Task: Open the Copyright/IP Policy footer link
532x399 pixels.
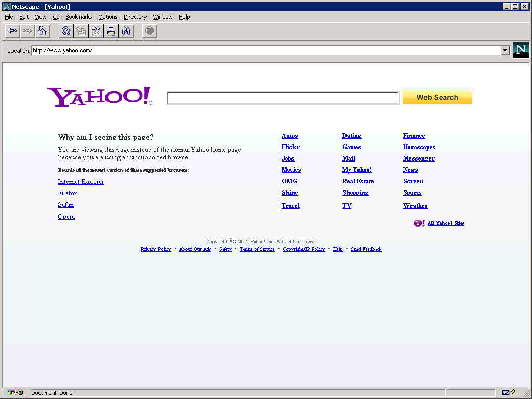Action: tap(304, 249)
